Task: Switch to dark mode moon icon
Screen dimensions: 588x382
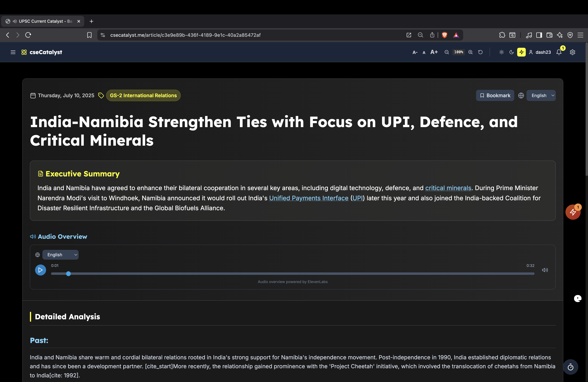Action: coord(511,52)
